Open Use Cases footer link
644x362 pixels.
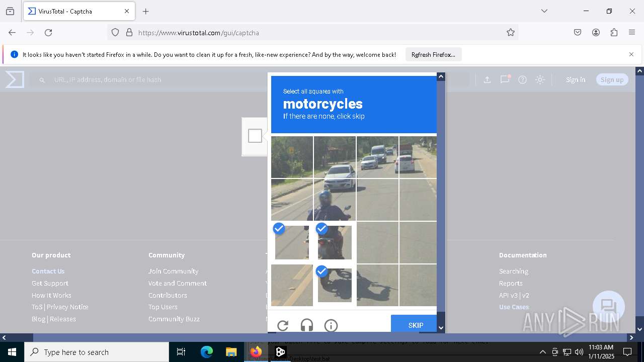coord(514,307)
